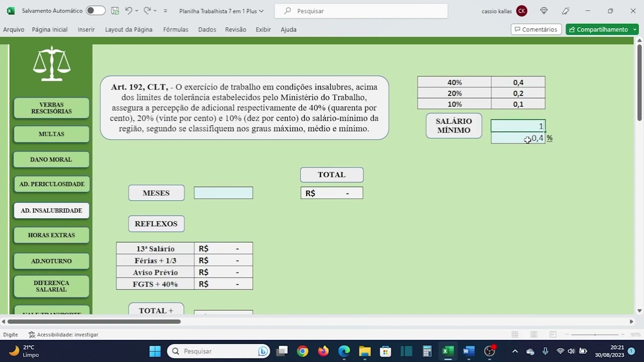Open the Arquivo menu
644x362 pixels.
14,30
